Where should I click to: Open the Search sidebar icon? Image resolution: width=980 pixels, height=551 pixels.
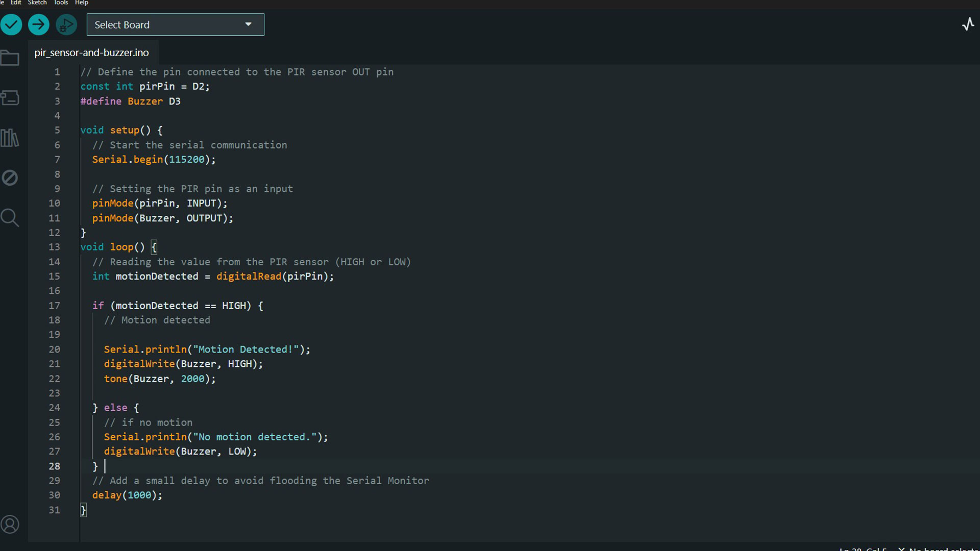pos(10,218)
